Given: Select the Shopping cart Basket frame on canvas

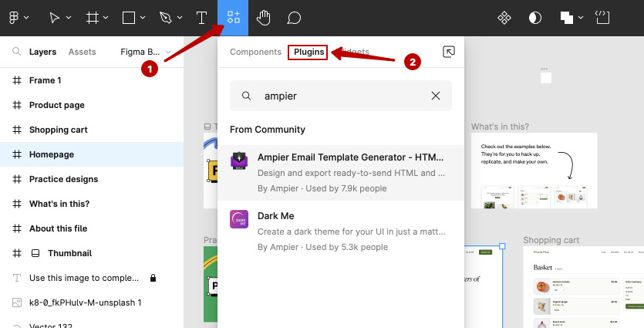Looking at the screenshot, I should coord(584,287).
